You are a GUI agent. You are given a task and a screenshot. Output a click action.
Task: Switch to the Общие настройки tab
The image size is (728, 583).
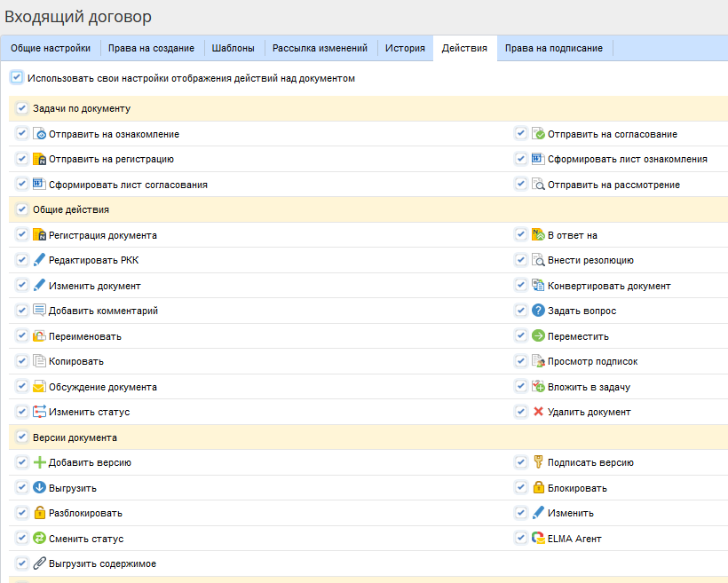coord(51,48)
